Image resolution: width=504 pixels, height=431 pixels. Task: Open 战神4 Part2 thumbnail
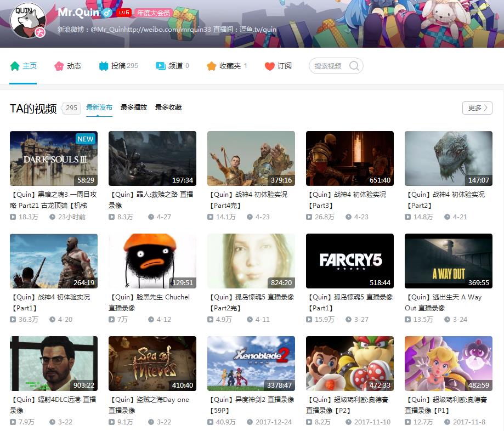(449, 158)
